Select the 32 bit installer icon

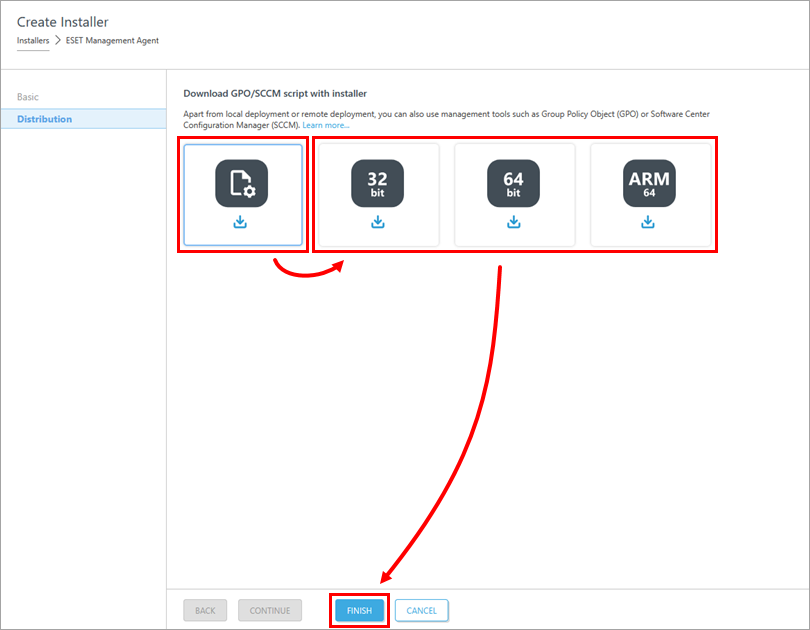tap(377, 183)
